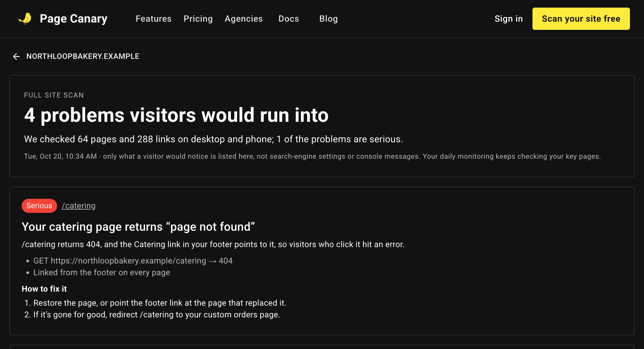
Task: Click the 'FULL SITE SCAN' label
Action: [x=54, y=95]
